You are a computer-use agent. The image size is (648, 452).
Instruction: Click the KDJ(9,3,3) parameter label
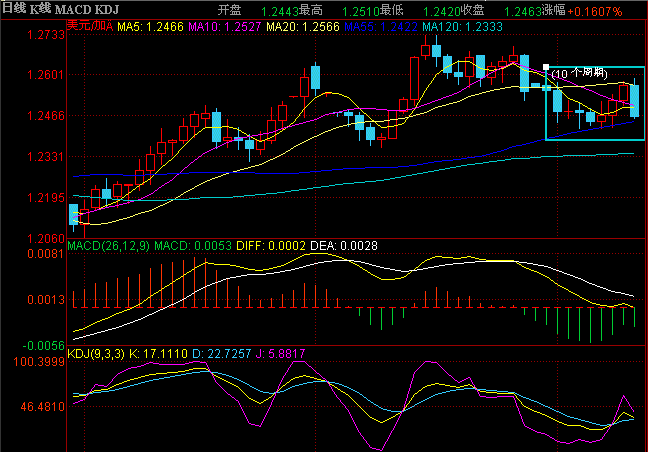click(96, 354)
